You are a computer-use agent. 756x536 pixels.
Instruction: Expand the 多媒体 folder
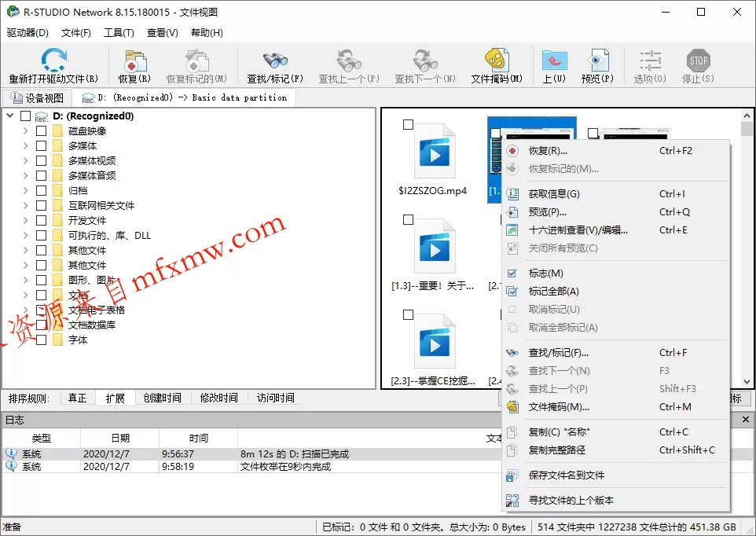[x=26, y=145]
